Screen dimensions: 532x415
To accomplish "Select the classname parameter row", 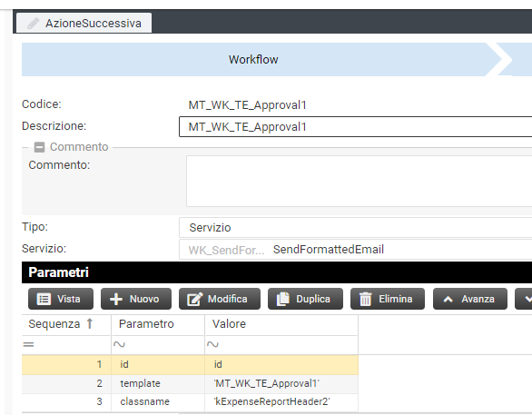I will pos(190,401).
